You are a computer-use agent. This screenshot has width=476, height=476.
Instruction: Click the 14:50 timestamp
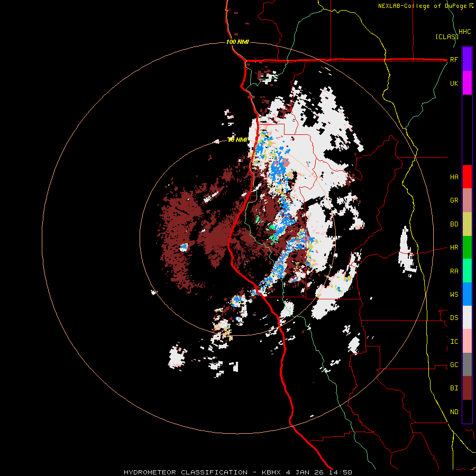tap(342, 472)
